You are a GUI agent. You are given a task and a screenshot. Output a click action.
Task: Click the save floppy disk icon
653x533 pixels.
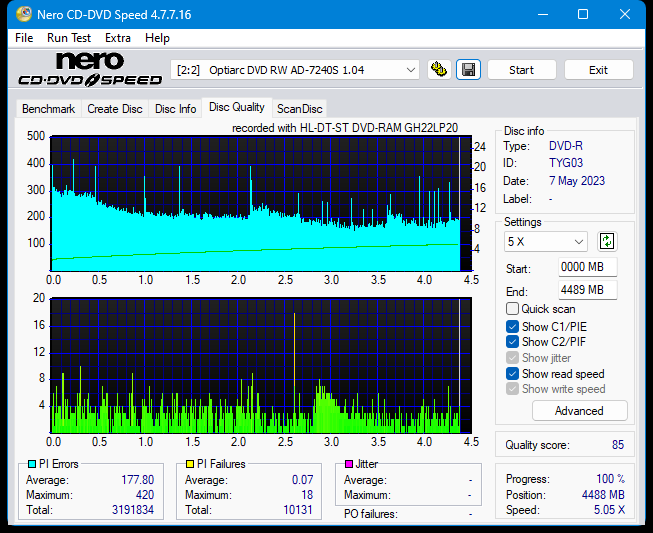click(467, 70)
